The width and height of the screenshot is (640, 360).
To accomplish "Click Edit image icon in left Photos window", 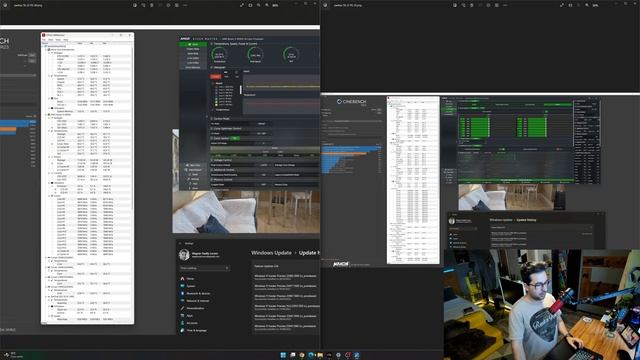I will click(x=134, y=5).
